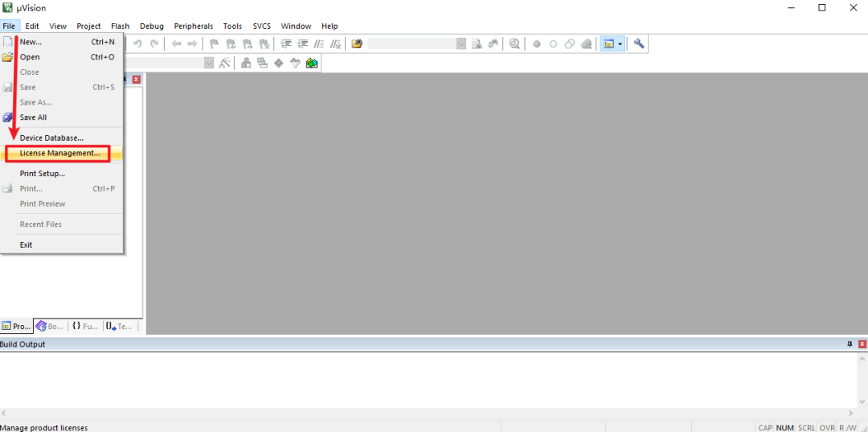Launch the Pack Installer icon

click(312, 63)
